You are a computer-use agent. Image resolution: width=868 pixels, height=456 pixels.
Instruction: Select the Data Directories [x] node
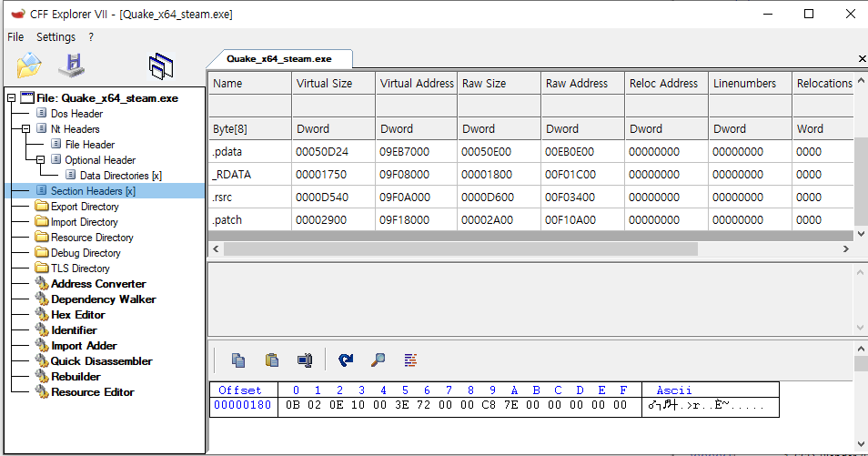click(x=121, y=176)
